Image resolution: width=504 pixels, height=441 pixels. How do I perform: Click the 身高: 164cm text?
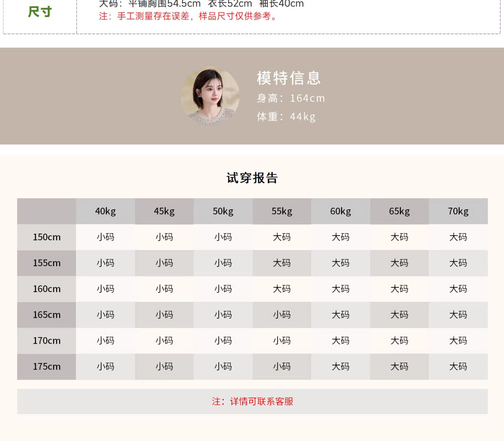tap(291, 98)
